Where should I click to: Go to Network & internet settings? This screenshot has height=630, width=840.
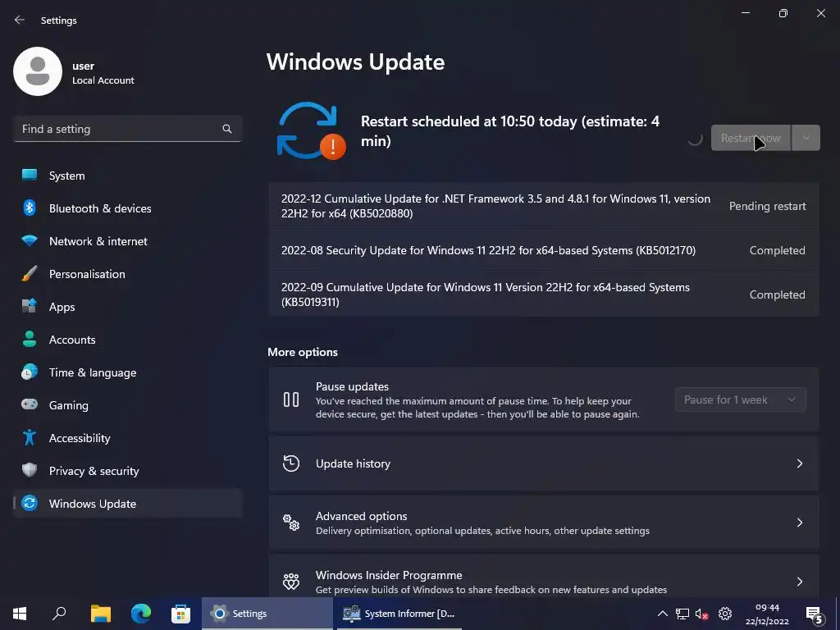coord(127,241)
